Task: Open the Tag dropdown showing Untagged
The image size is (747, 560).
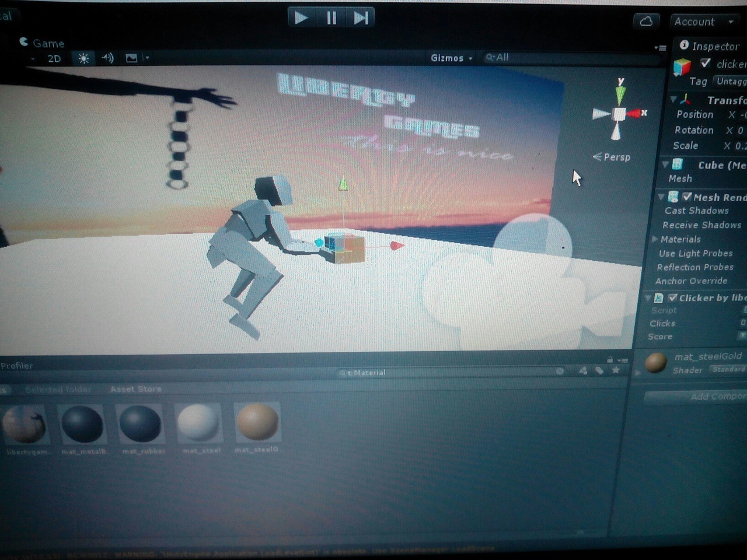Action: (x=731, y=81)
